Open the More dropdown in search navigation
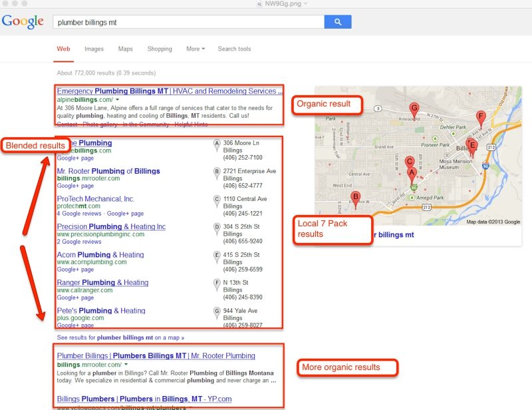The image size is (532, 410). coord(196,49)
